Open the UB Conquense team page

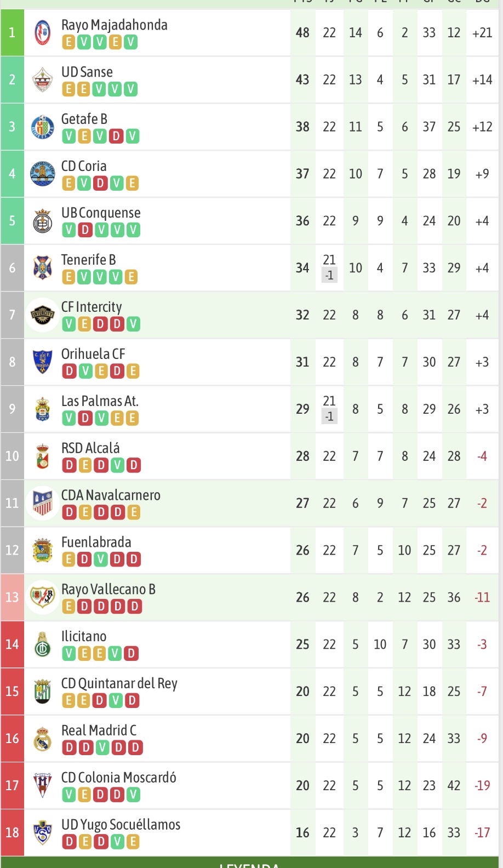101,213
